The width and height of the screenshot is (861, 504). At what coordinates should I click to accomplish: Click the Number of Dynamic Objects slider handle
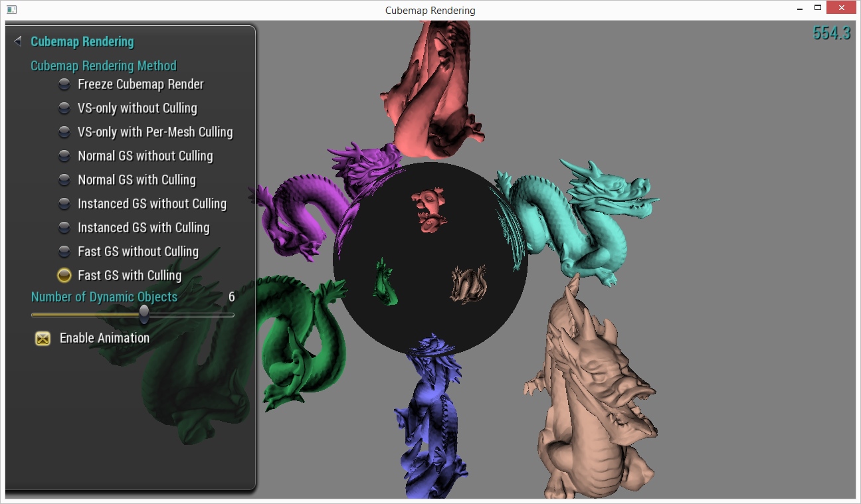coord(144,314)
